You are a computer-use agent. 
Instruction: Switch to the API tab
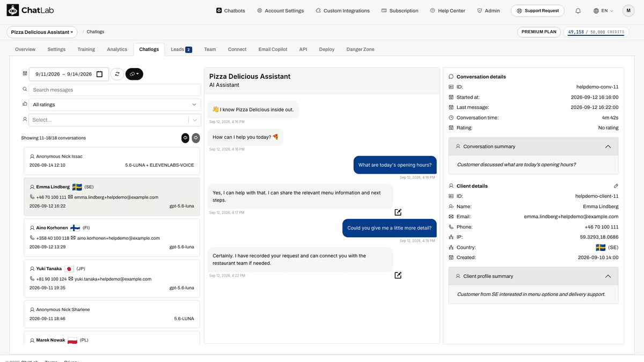click(x=303, y=49)
